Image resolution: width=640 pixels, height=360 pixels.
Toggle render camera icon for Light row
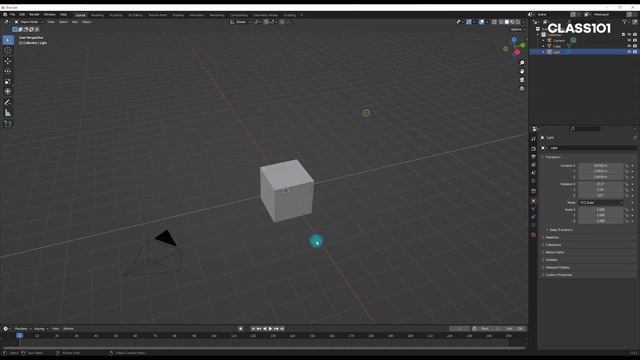click(x=635, y=52)
